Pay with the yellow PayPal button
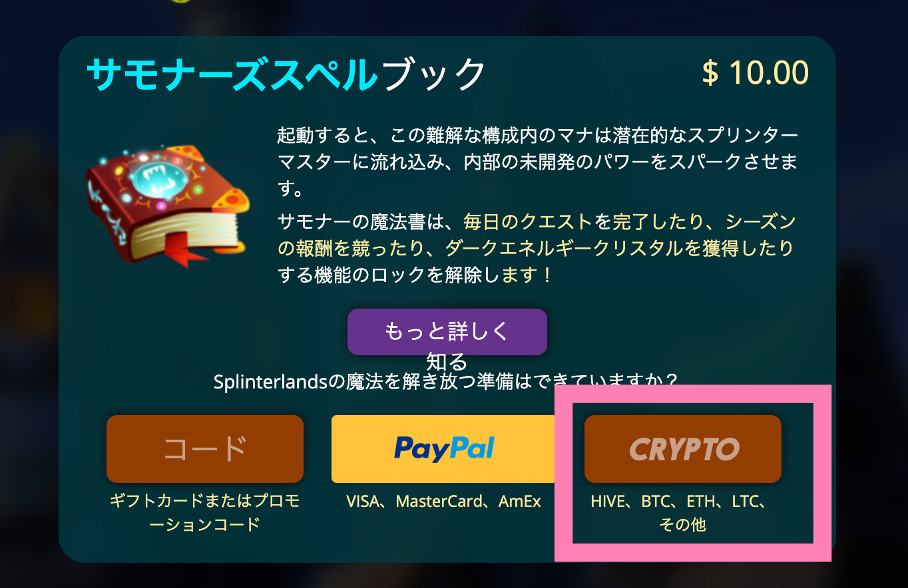Image resolution: width=908 pixels, height=588 pixels. [444, 449]
